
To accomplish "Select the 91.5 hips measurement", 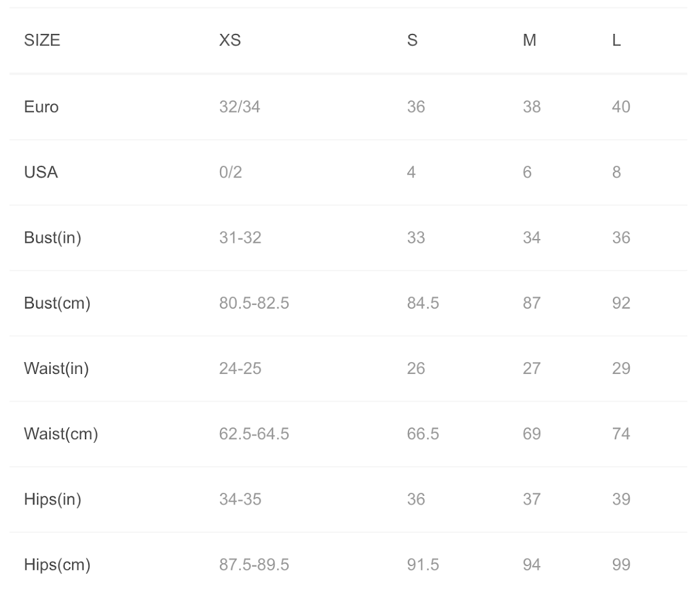I will [423, 565].
